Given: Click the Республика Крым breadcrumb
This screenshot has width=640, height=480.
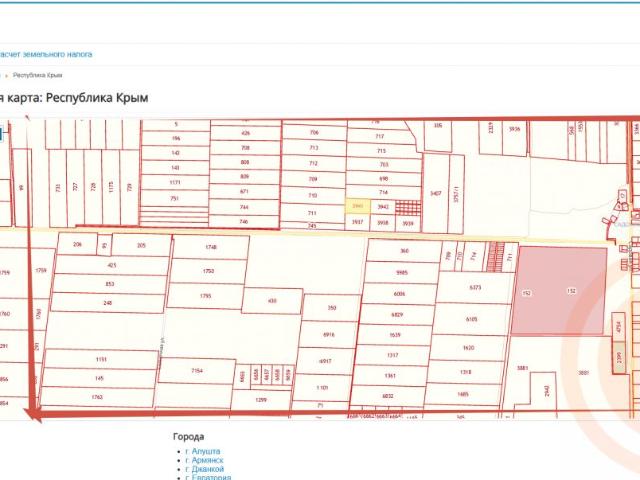Looking at the screenshot, I should 38,75.
